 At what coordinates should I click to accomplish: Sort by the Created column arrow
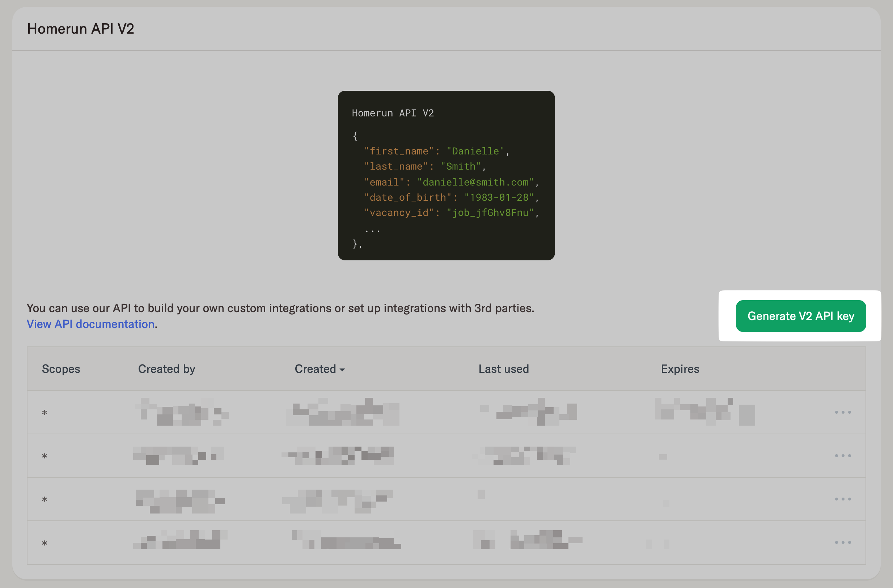coord(342,370)
